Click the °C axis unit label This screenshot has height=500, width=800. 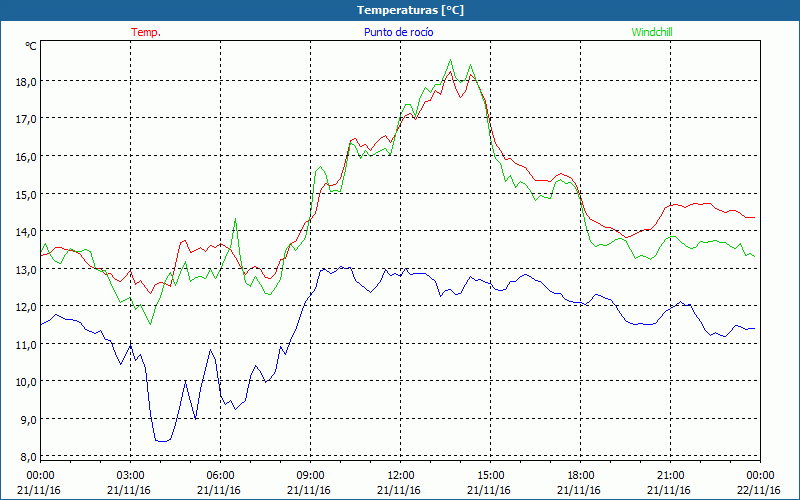[31, 46]
